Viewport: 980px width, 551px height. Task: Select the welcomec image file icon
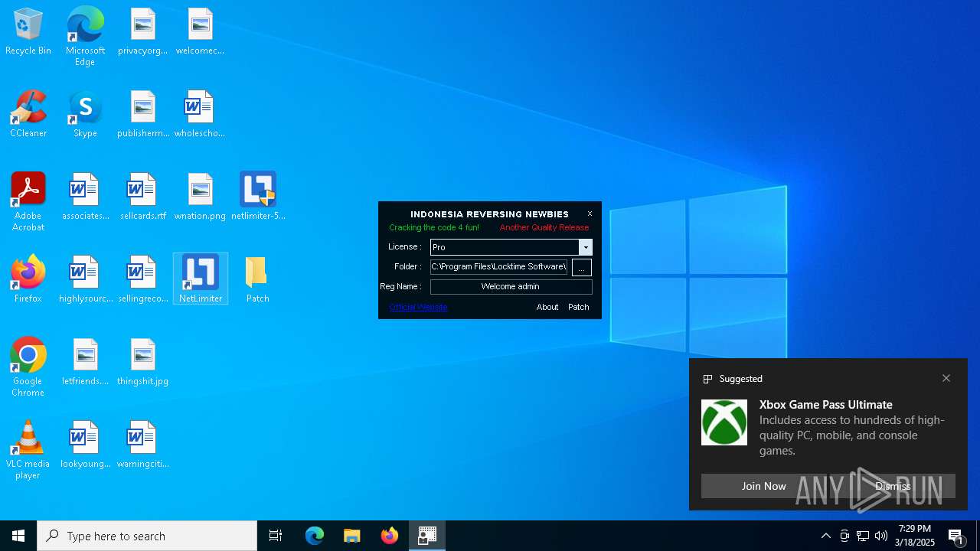200,32
